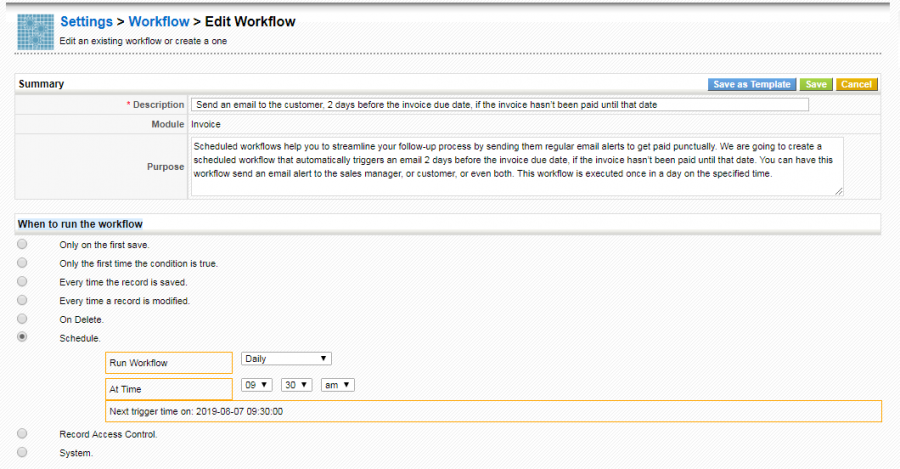
Task: Select the 'On Delete' radio option
Action: (22, 320)
